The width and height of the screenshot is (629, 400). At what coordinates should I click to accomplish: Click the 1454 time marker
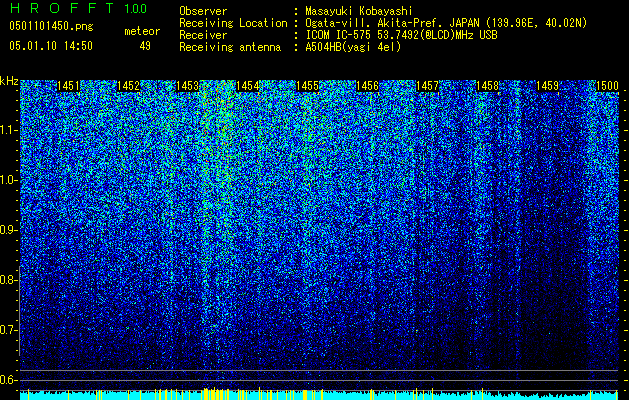tap(248, 86)
